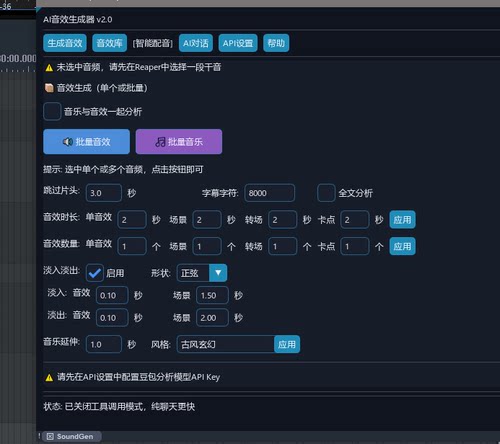This screenshot has height=444, width=500.
Task: Focus the 音乐延伸 seconds field
Action: point(104,344)
